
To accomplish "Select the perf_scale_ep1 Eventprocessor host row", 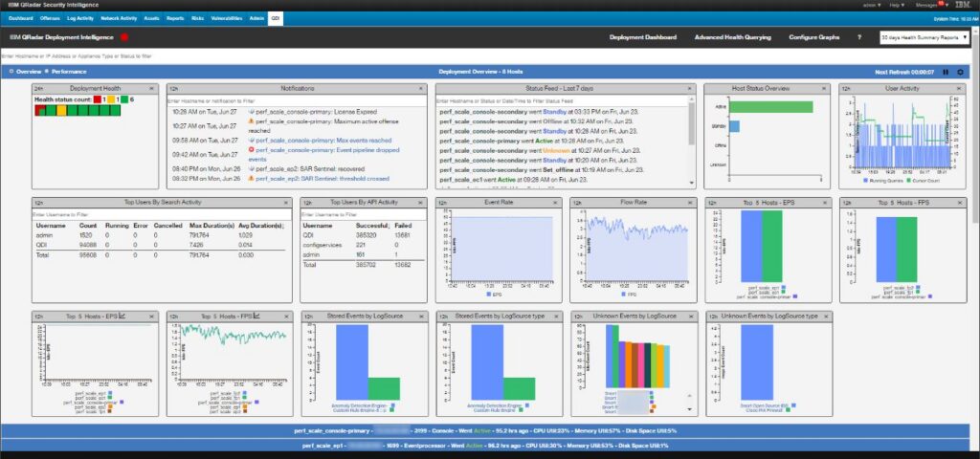I will tap(485, 446).
